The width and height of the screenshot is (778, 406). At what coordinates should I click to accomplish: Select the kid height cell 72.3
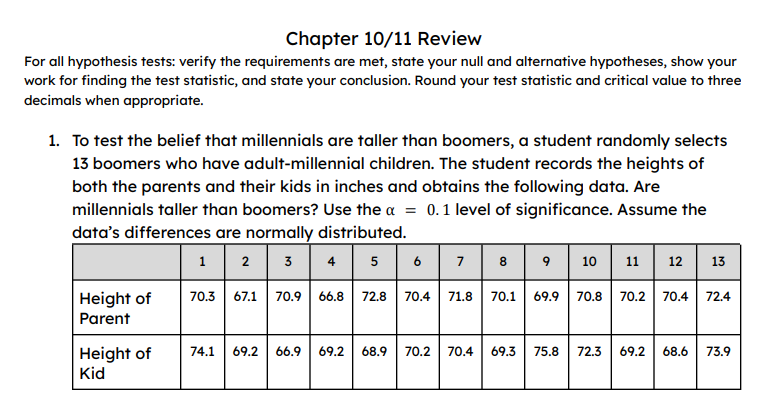click(x=589, y=352)
